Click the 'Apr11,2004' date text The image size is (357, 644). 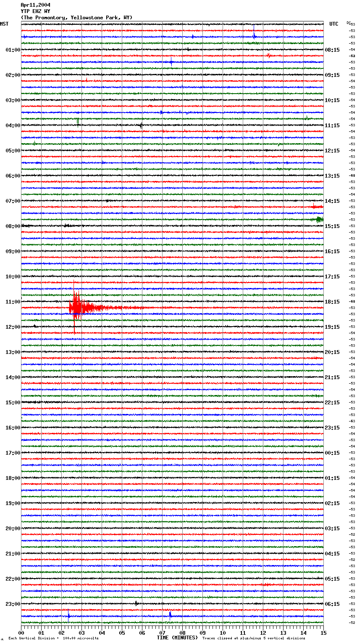click(x=35, y=5)
